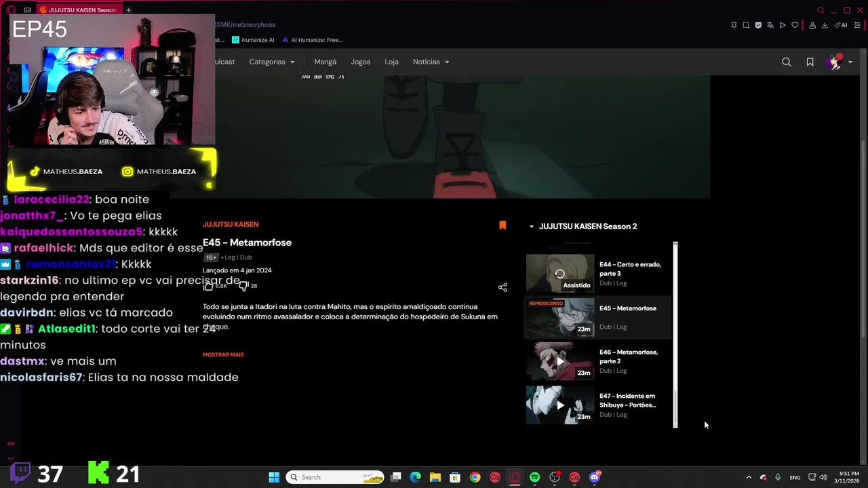Open the browser profile account icon

pyautogui.click(x=812, y=25)
